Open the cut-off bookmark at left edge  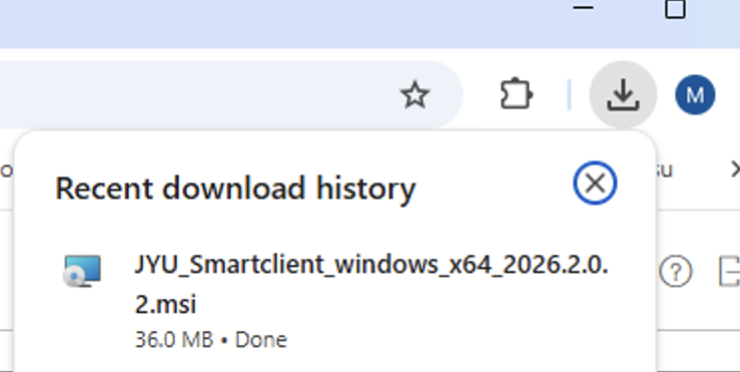tap(6, 170)
